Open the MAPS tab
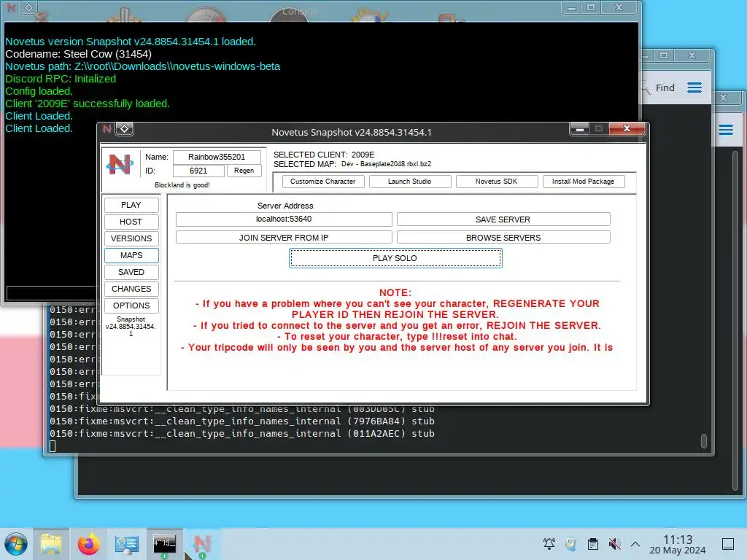This screenshot has width=747, height=560. [x=131, y=255]
